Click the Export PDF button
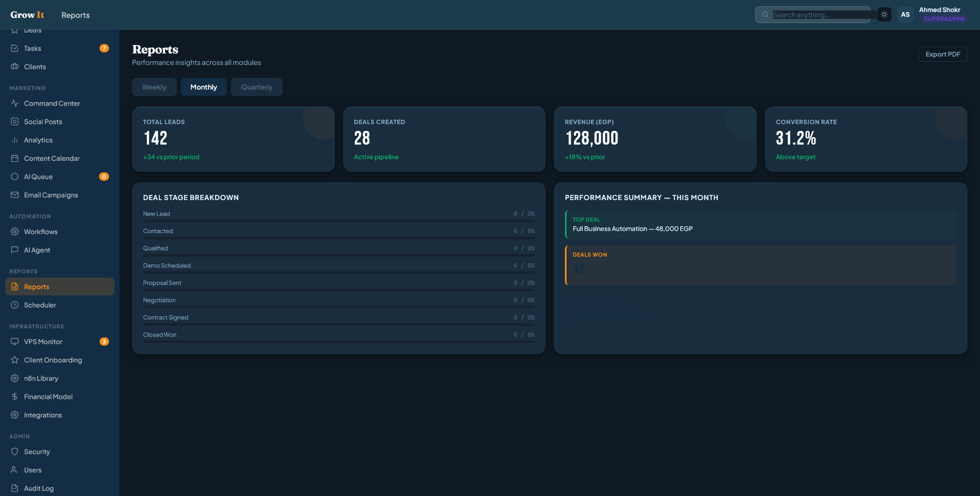Viewport: 980px width, 496px height. [942, 54]
